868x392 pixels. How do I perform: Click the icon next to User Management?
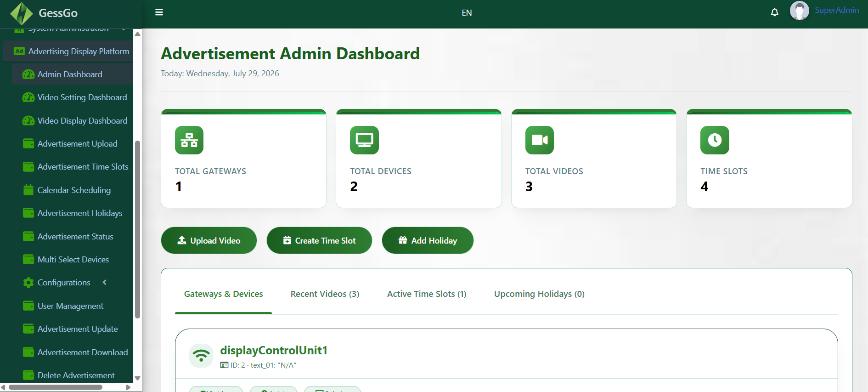click(28, 306)
